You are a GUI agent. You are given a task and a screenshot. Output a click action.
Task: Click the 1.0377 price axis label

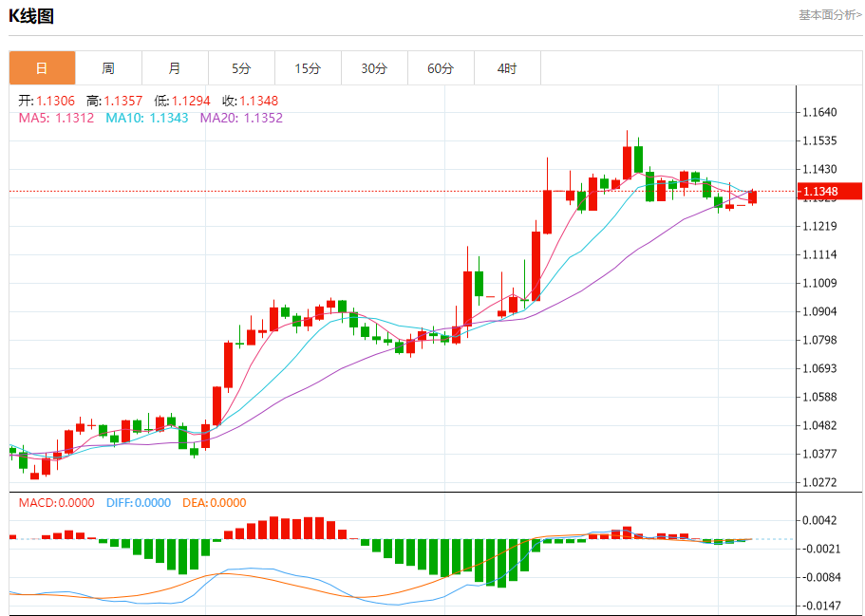[819, 454]
